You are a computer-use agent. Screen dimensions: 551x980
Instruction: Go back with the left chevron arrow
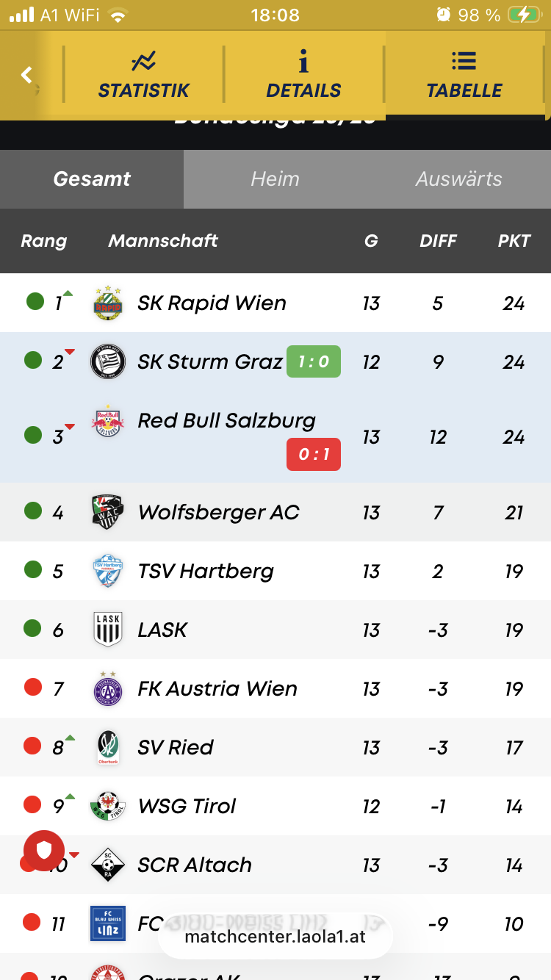(x=27, y=74)
